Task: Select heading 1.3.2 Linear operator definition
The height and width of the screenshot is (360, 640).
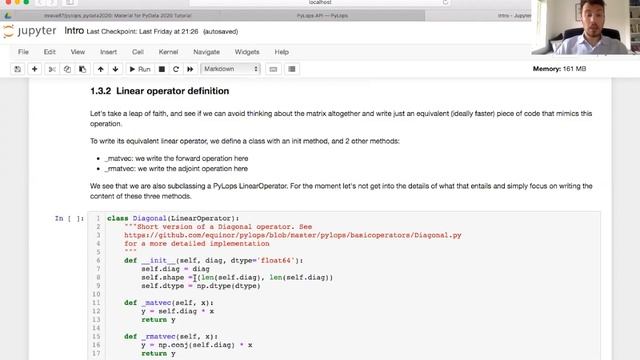Action: coord(160,91)
